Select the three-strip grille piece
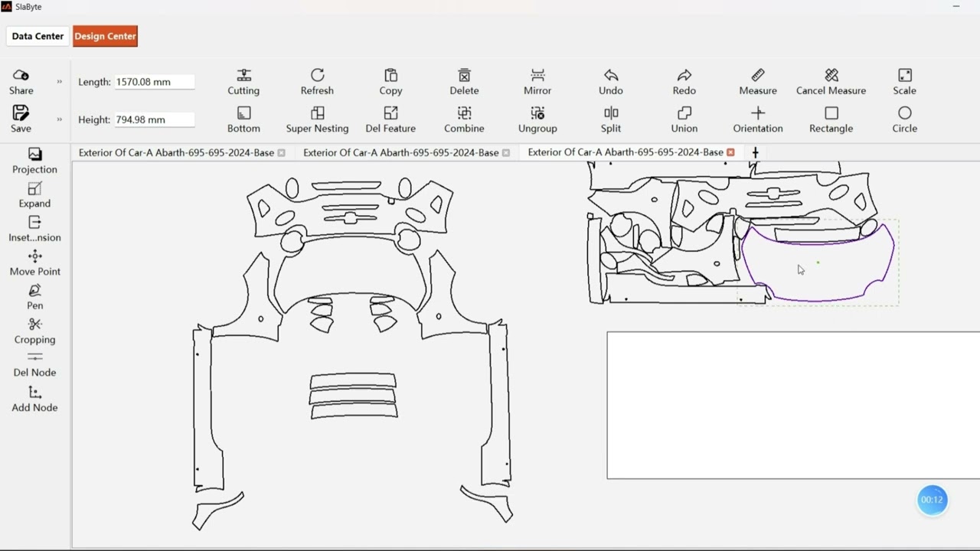 point(353,396)
